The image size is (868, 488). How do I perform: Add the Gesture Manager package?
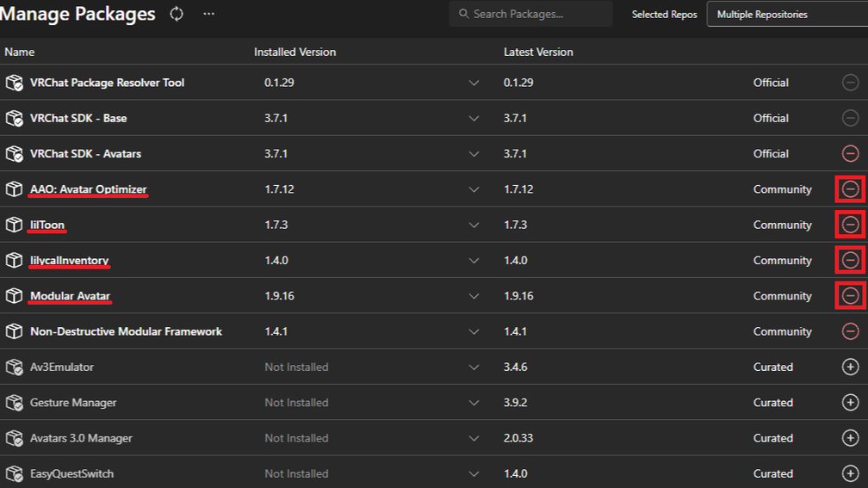point(850,403)
